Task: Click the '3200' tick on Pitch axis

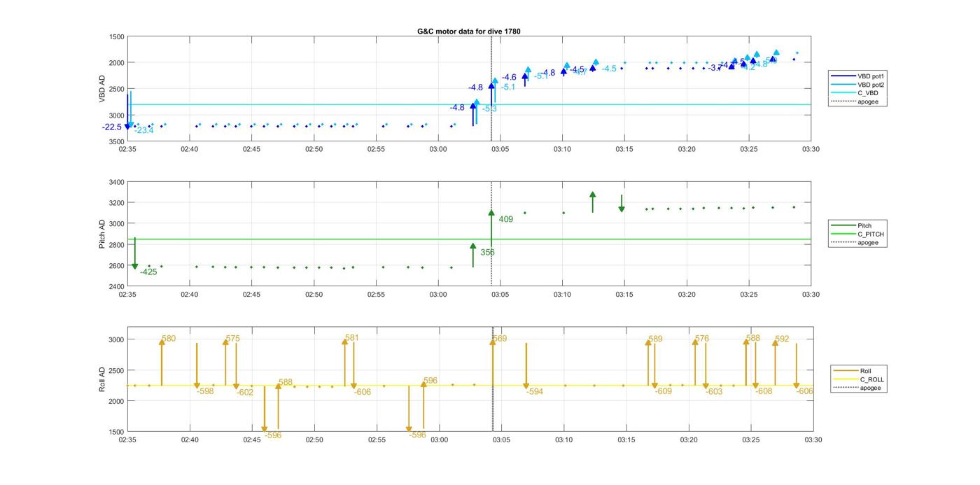Action: coord(115,203)
